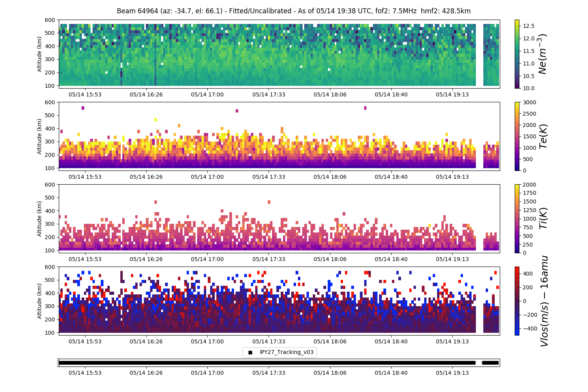Click the Vlos(m/s) − 16amu colorbar label
The image size is (588, 392).
tap(544, 301)
